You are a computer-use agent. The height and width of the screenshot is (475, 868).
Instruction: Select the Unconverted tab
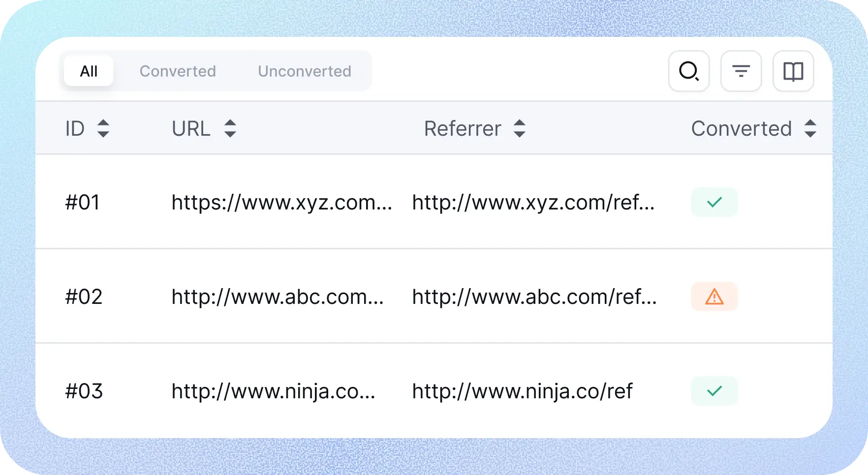pyautogui.click(x=305, y=71)
